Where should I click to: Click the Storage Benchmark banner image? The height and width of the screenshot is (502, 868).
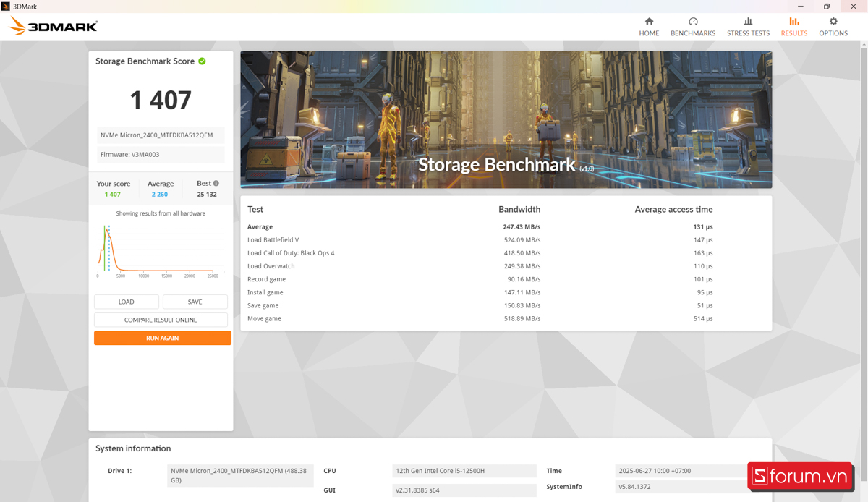[506, 119]
